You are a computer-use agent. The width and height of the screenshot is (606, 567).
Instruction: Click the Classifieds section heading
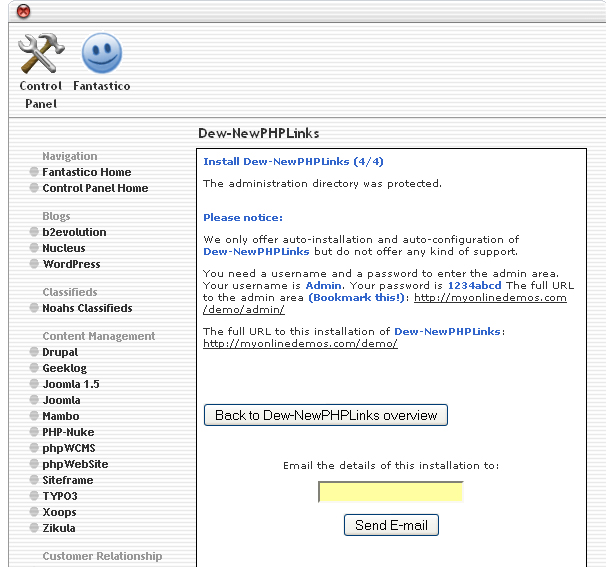70,292
